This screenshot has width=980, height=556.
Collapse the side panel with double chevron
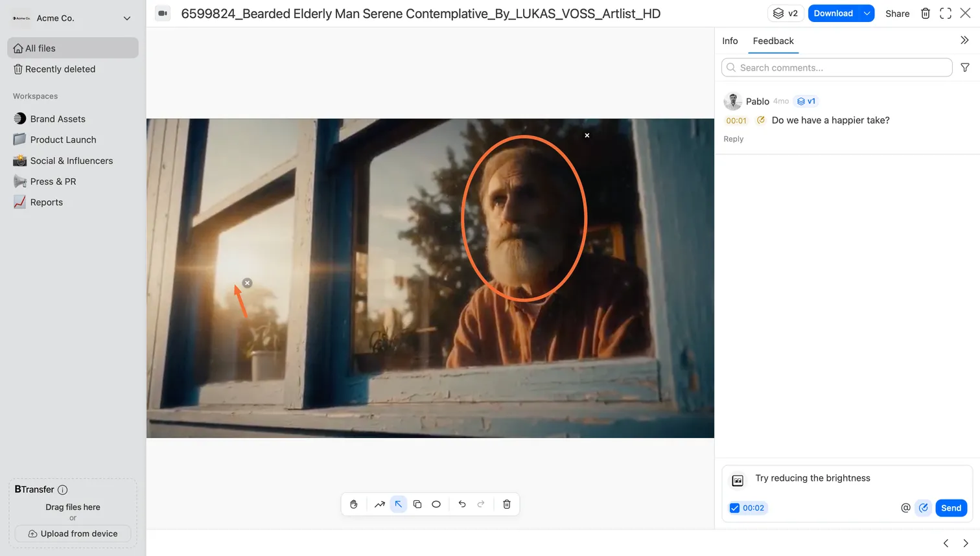[x=964, y=40]
